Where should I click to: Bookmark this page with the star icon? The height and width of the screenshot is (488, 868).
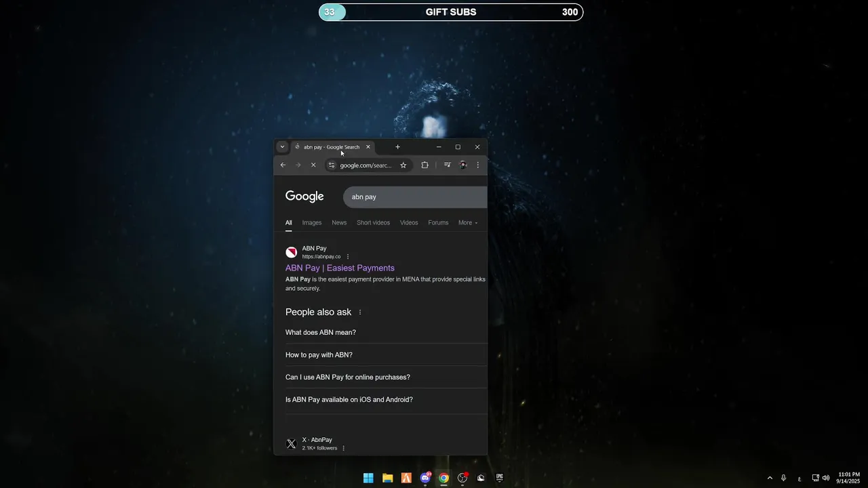(403, 165)
